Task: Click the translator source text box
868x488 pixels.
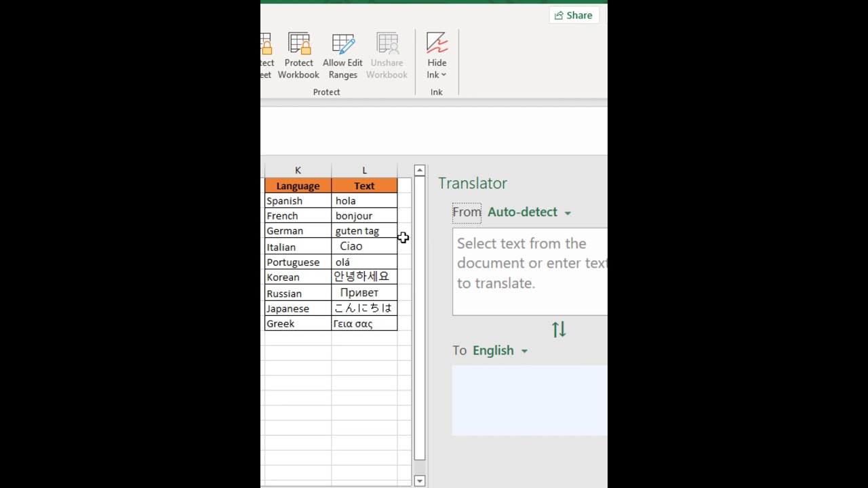Action: click(x=530, y=272)
